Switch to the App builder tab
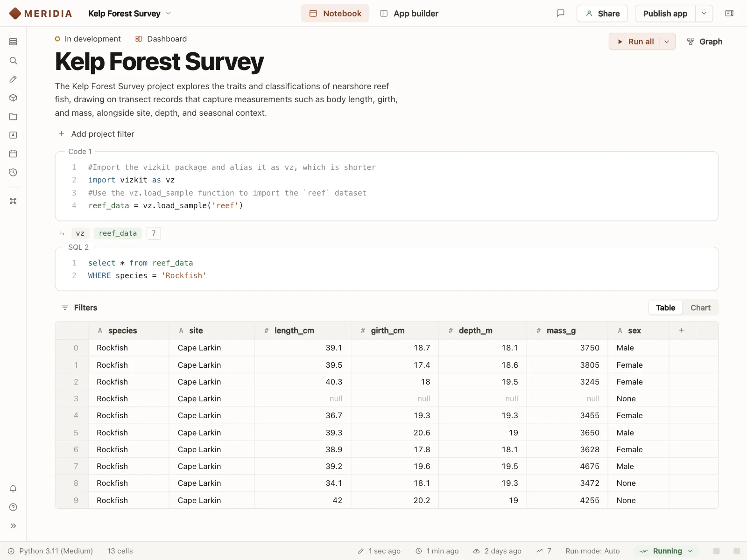Image resolution: width=747 pixels, height=560 pixels. pos(409,14)
